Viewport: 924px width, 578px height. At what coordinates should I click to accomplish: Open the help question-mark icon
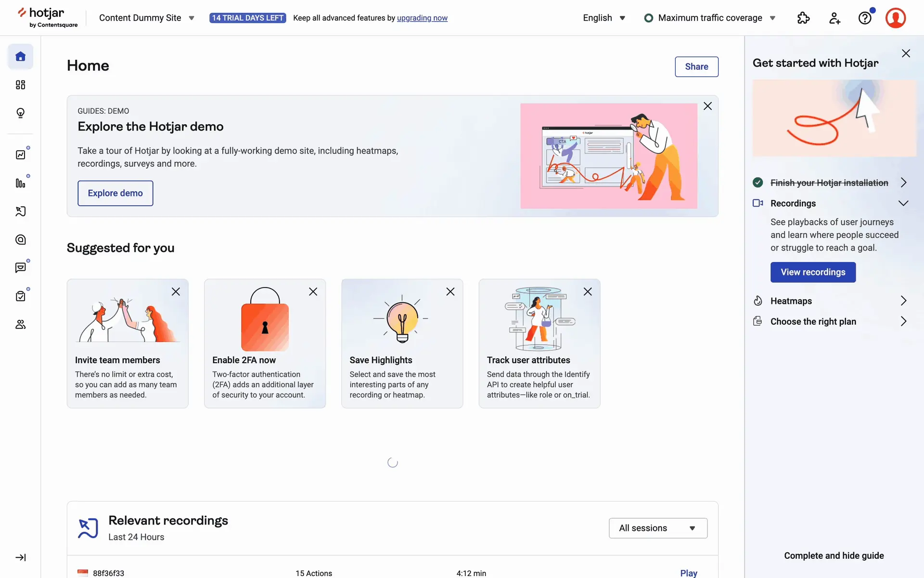click(x=865, y=18)
